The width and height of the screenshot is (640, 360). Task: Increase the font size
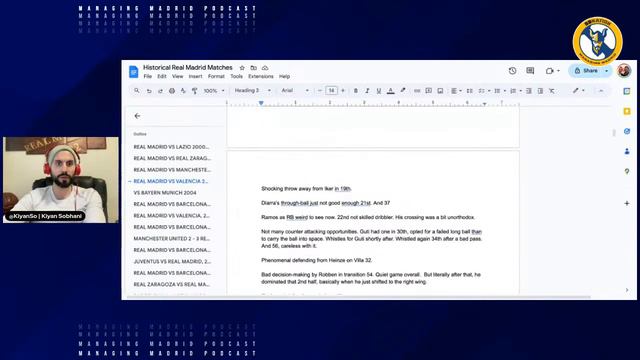(343, 91)
